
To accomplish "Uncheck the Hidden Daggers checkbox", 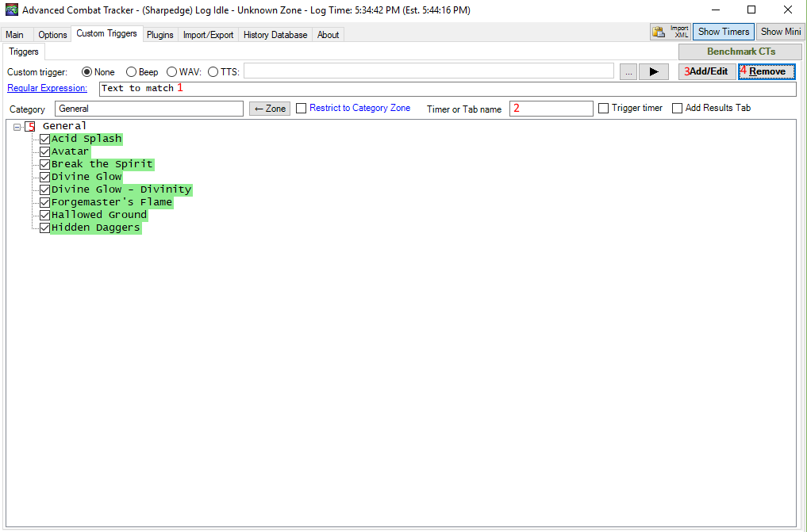I will point(44,228).
